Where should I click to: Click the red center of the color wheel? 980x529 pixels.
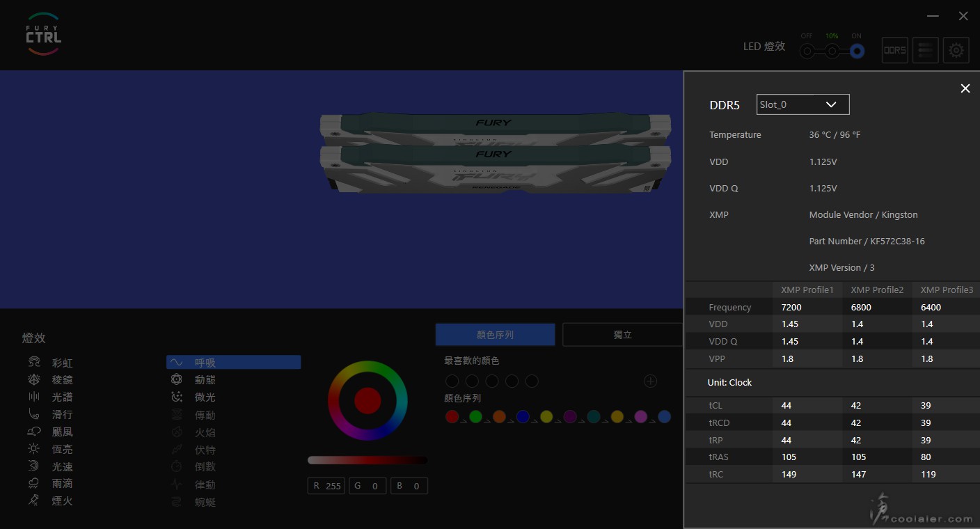pos(367,400)
